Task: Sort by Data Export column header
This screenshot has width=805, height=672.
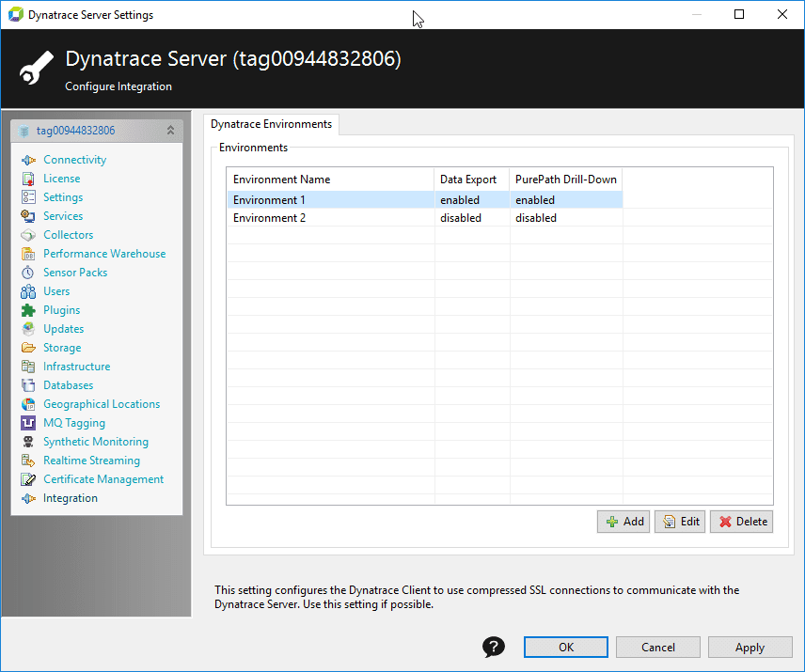Action: pos(472,180)
